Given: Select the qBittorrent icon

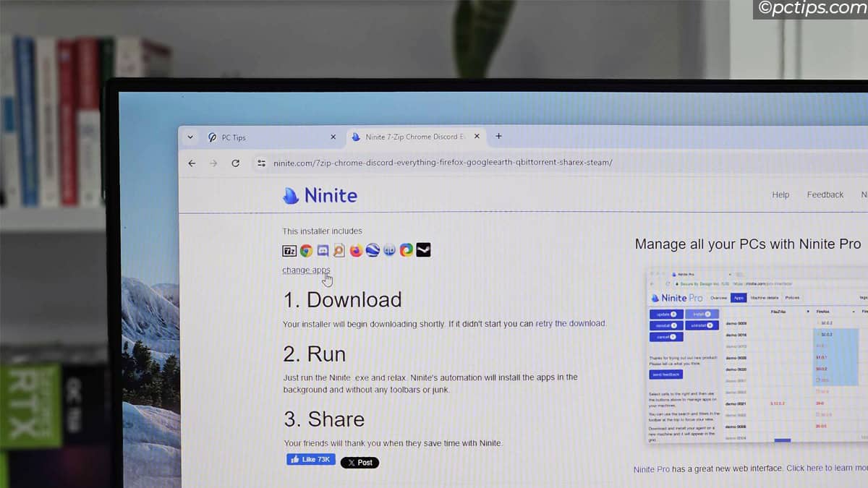Looking at the screenshot, I should click(x=389, y=250).
